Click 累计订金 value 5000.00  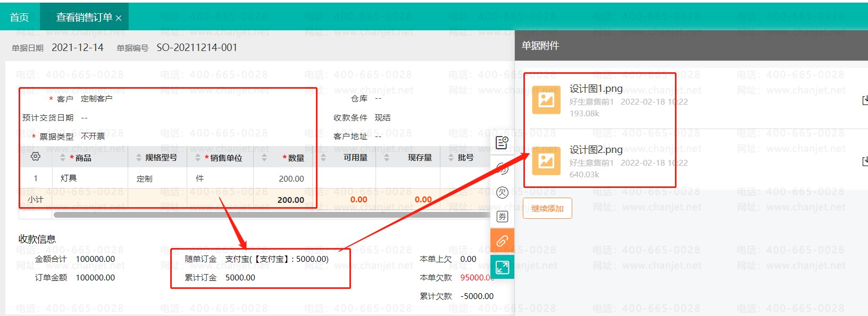click(240, 278)
